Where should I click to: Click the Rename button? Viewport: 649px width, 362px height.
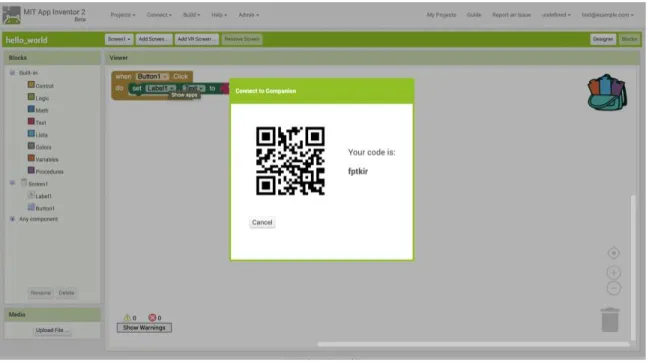click(x=41, y=293)
